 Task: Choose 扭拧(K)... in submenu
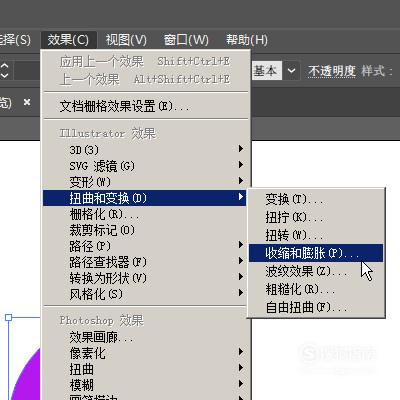pyautogui.click(x=316, y=217)
